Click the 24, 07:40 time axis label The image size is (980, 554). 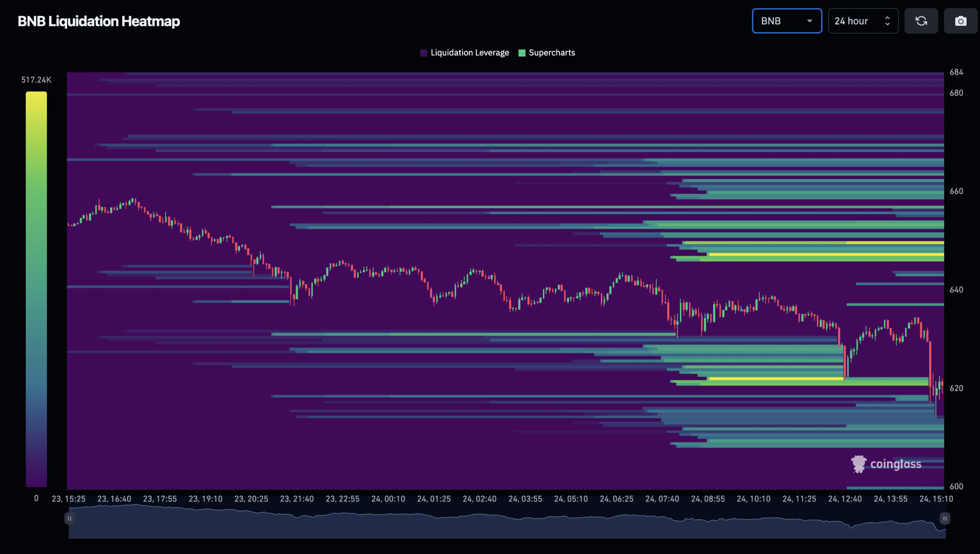point(662,499)
